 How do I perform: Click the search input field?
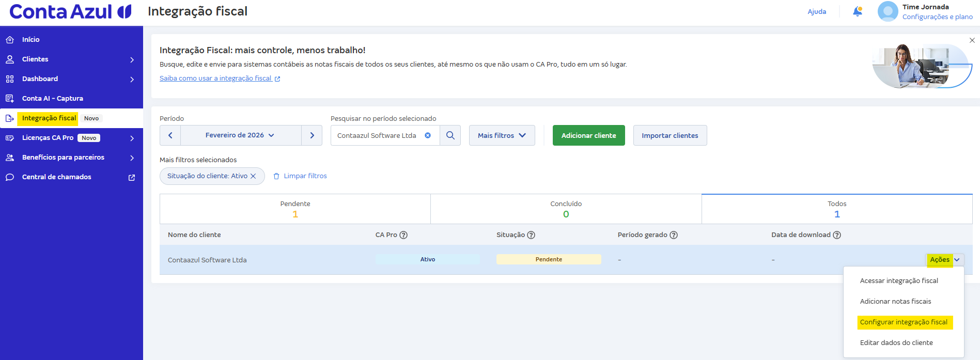click(x=385, y=135)
